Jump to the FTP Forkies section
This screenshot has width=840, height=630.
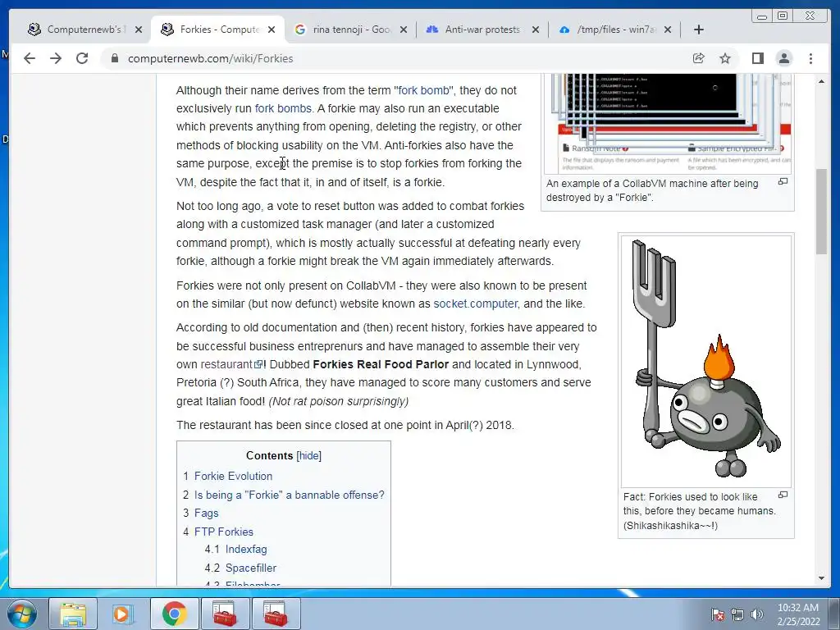pyautogui.click(x=224, y=532)
